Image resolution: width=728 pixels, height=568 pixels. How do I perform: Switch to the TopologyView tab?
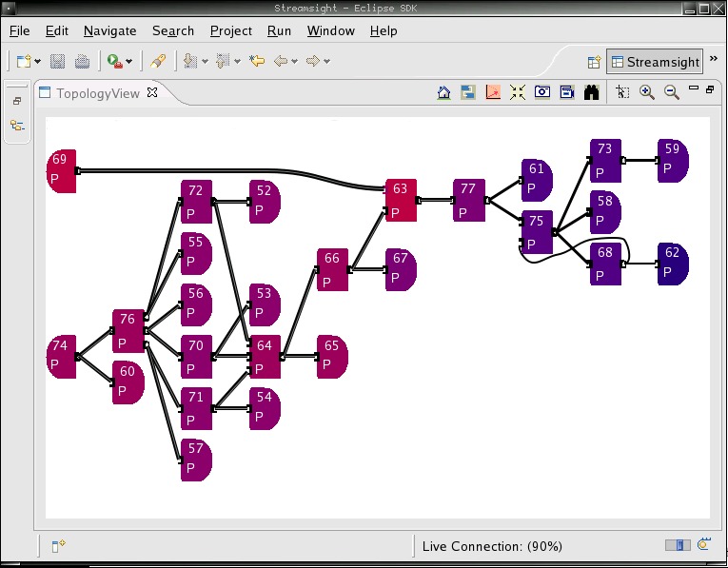[x=97, y=93]
